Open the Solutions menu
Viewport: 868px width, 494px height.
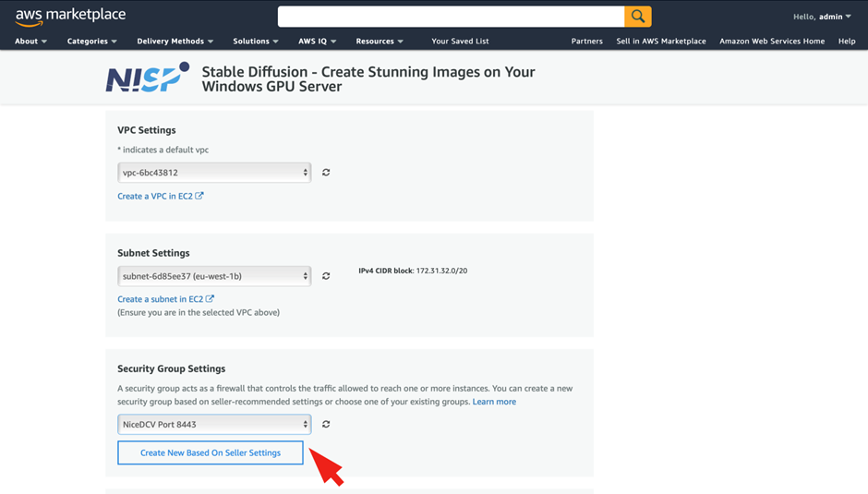pos(256,41)
